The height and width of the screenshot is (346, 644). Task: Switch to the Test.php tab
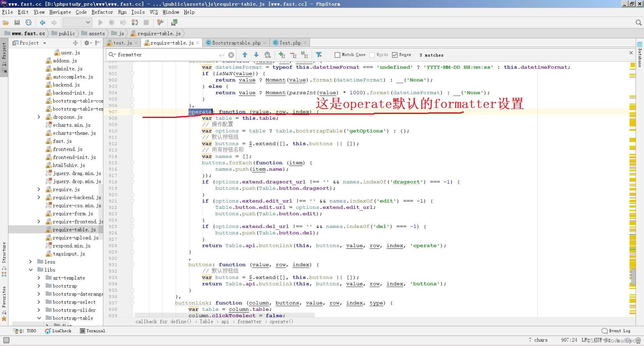coord(290,43)
